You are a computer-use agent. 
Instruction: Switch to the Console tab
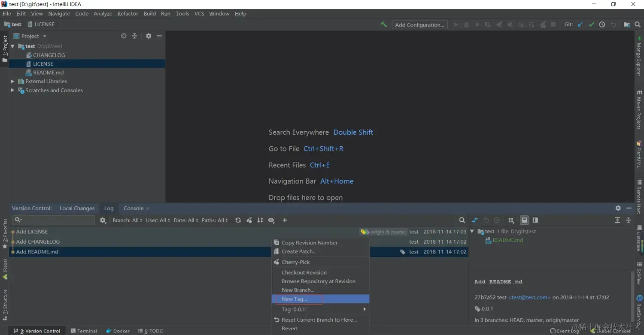tap(134, 208)
